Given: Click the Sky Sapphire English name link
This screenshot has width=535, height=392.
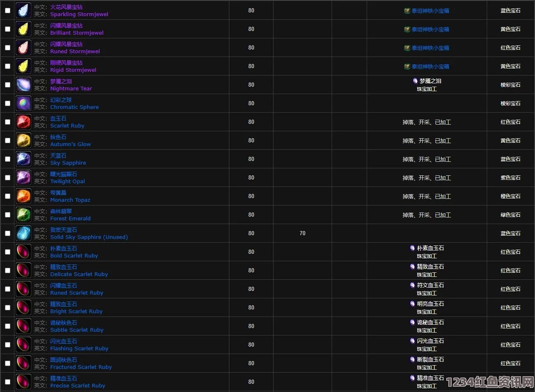Looking at the screenshot, I should coord(68,163).
